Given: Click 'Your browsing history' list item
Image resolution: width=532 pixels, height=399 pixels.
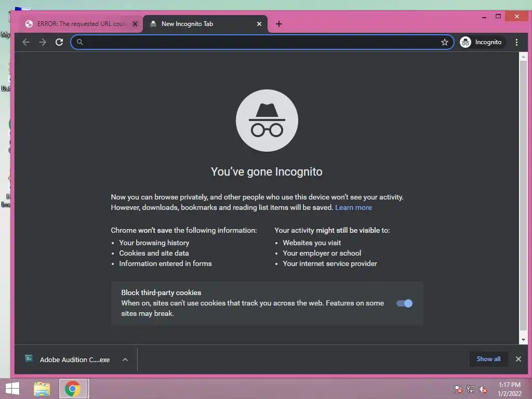Looking at the screenshot, I should (x=154, y=243).
